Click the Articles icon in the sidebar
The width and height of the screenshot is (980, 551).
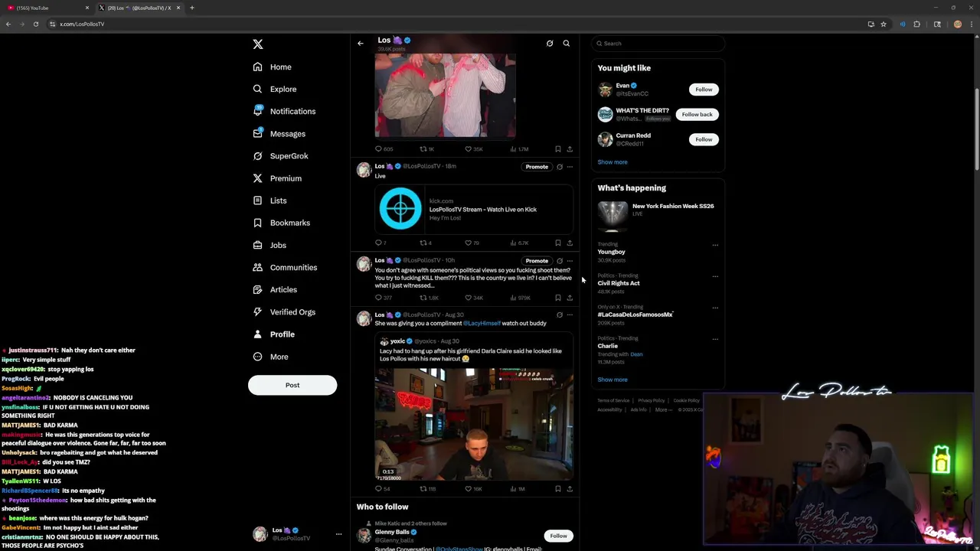click(258, 289)
